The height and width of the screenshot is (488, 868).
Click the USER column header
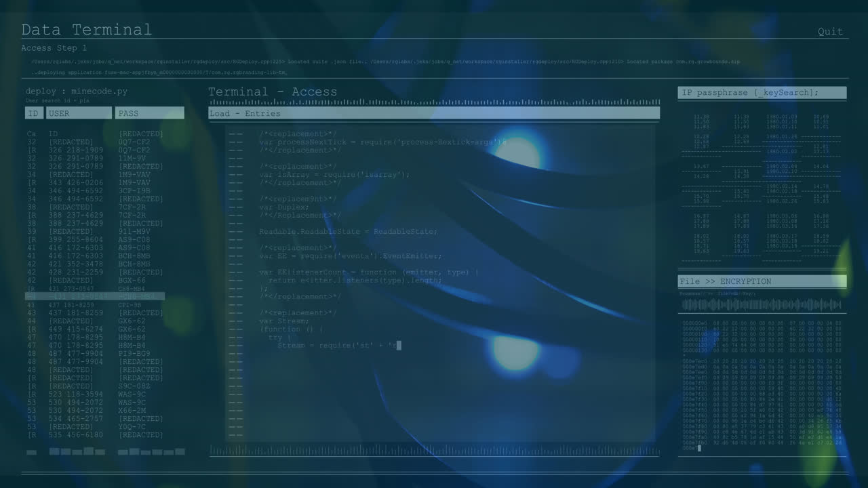79,113
